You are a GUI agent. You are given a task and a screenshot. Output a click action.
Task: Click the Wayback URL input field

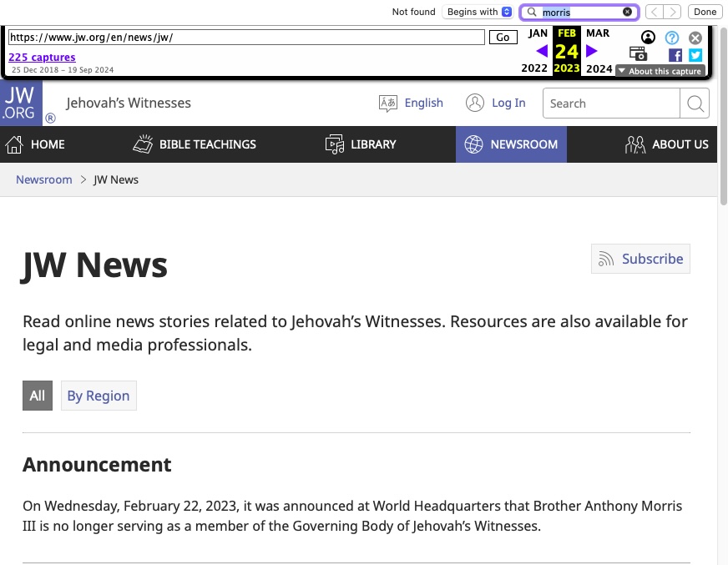[x=246, y=38]
